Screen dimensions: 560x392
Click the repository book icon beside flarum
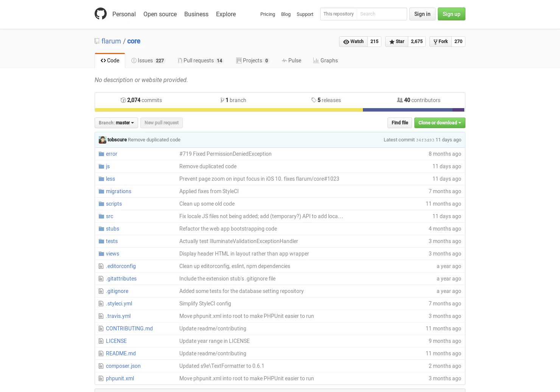97,41
